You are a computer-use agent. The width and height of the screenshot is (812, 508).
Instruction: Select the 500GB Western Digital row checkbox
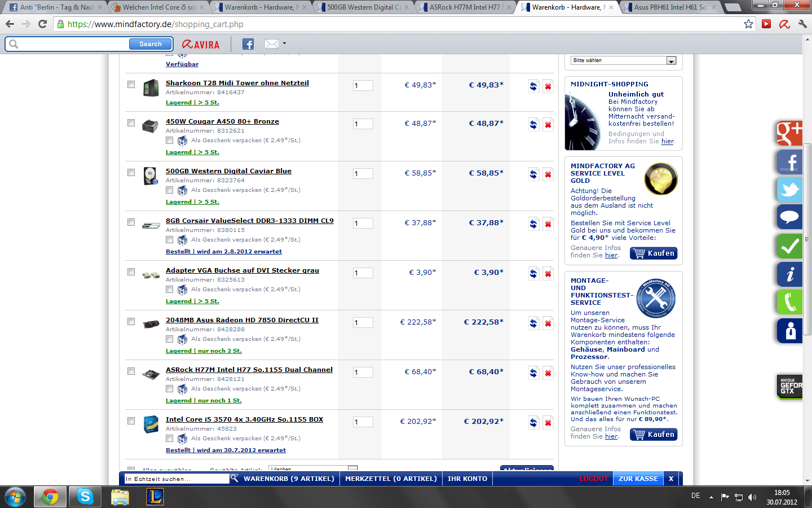(x=131, y=173)
